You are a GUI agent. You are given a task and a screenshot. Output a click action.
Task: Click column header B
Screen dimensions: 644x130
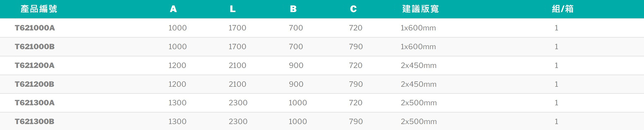coord(293,9)
